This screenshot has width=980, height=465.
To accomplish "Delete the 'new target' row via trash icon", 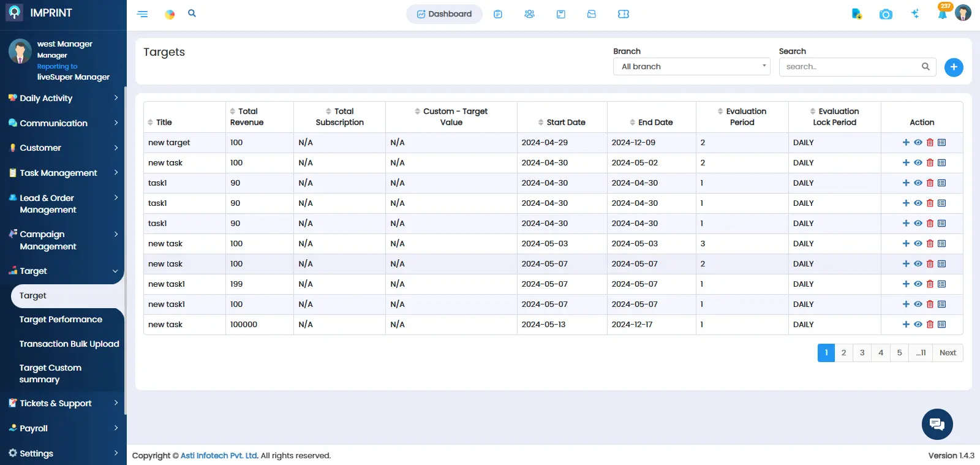I will [x=930, y=143].
